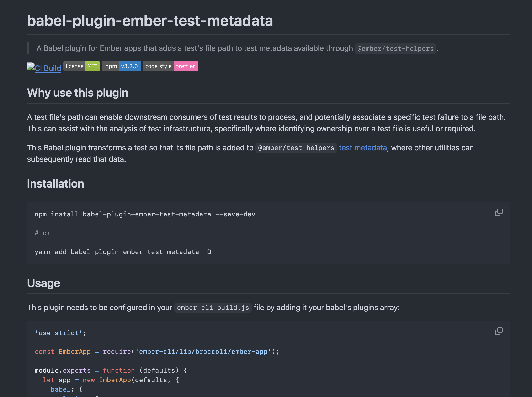Click the blockquote bar beside the plugin description
Image resolution: width=532 pixels, height=397 pixels.
(x=28, y=48)
